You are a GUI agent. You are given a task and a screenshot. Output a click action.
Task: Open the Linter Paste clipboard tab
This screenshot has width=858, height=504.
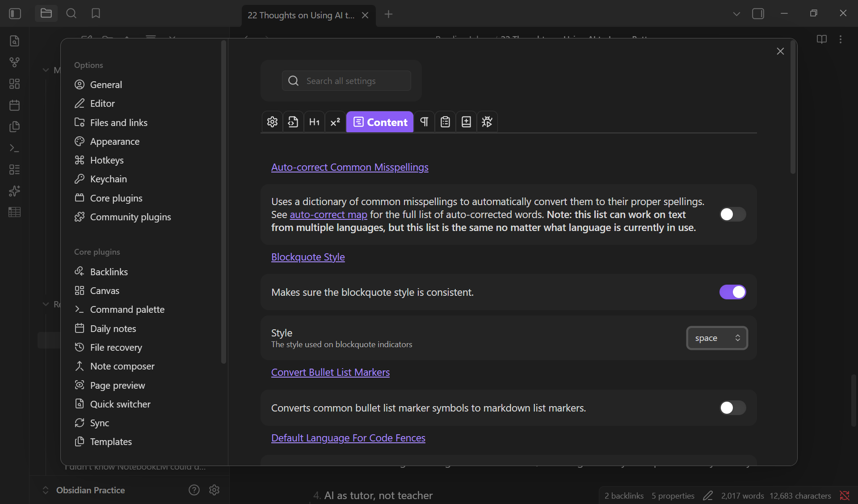click(445, 122)
